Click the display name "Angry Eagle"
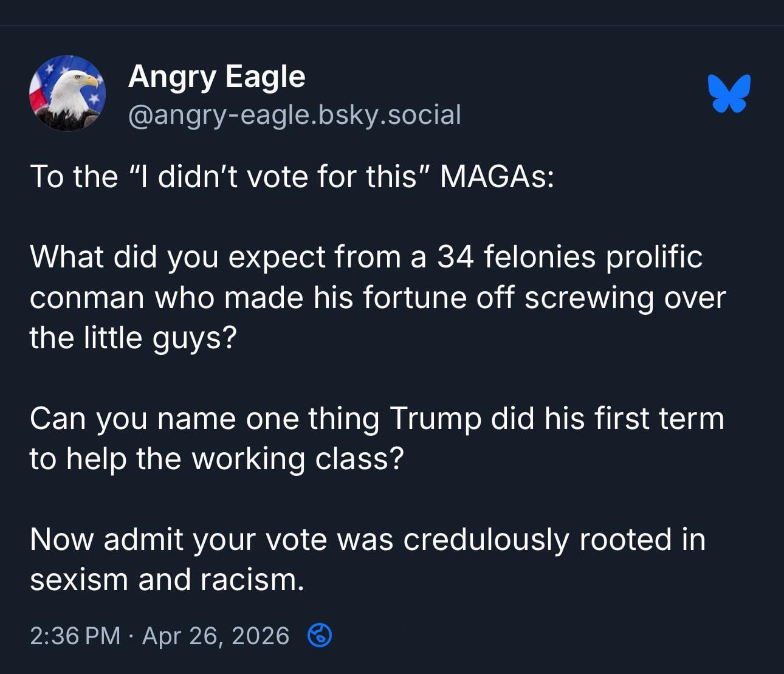 216,77
